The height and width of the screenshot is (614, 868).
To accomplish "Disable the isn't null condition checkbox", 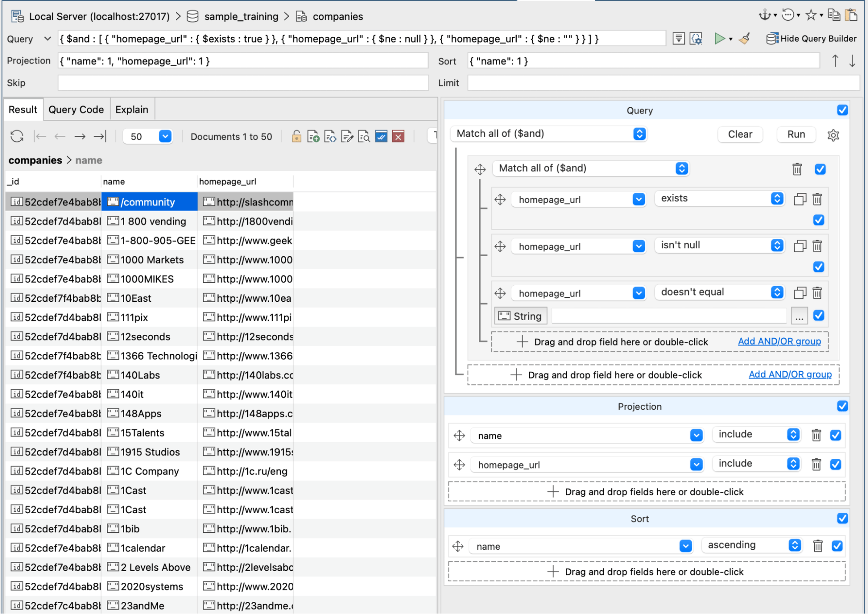I will 818,267.
